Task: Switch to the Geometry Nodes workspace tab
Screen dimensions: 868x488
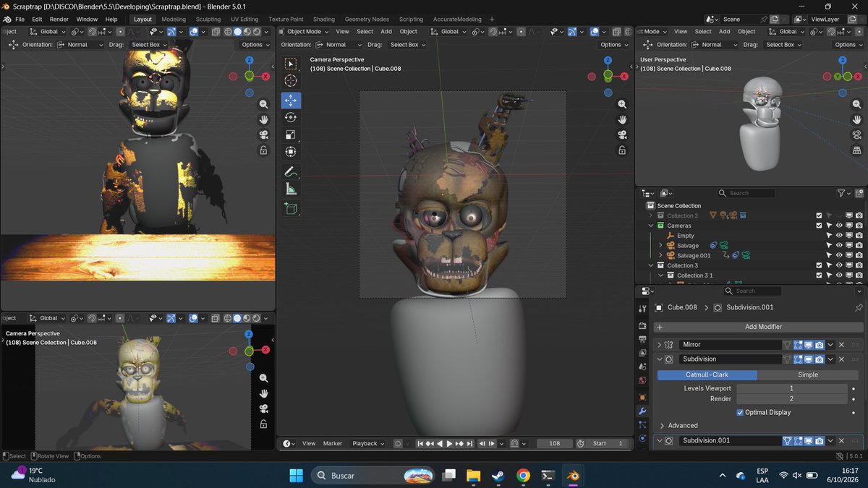Action: pos(367,20)
